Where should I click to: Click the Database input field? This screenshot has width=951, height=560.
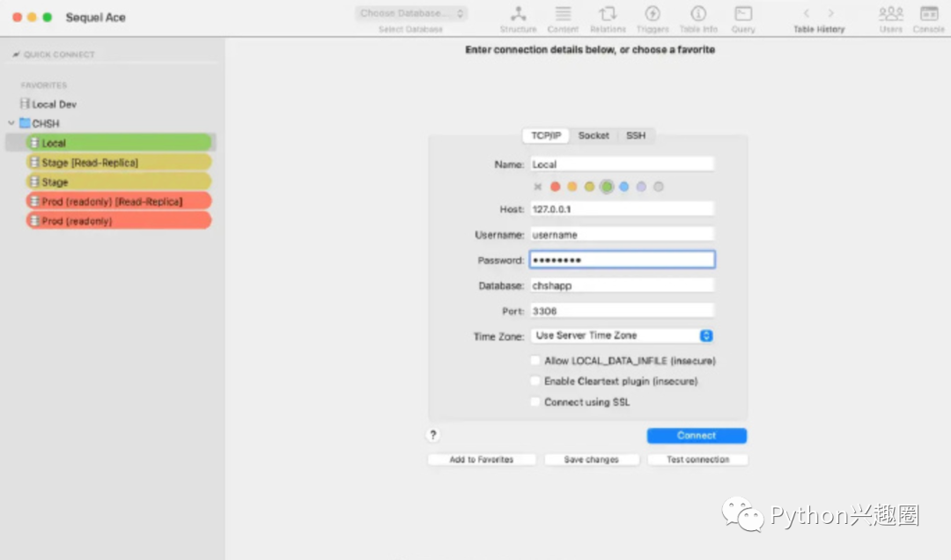click(623, 286)
